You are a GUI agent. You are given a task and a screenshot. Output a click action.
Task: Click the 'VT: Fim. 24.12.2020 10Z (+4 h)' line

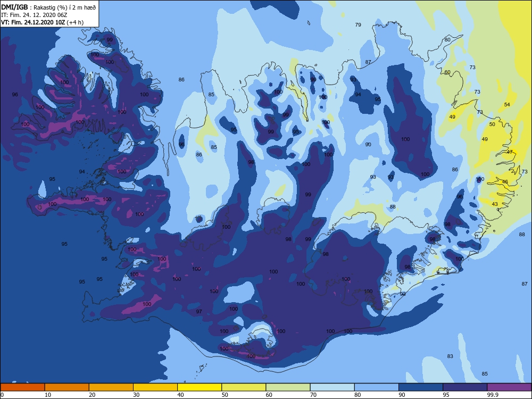pos(43,22)
